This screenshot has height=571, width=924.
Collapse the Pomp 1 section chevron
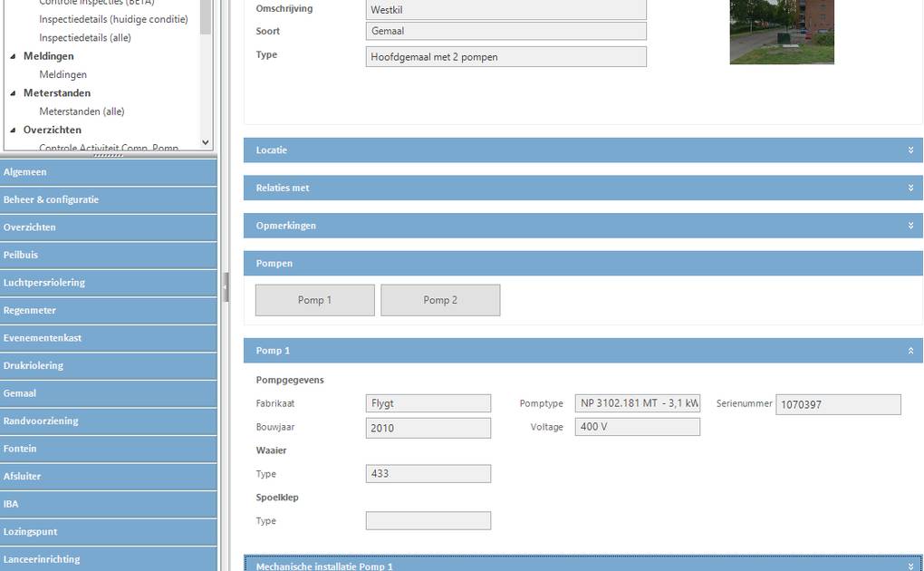pyautogui.click(x=910, y=351)
